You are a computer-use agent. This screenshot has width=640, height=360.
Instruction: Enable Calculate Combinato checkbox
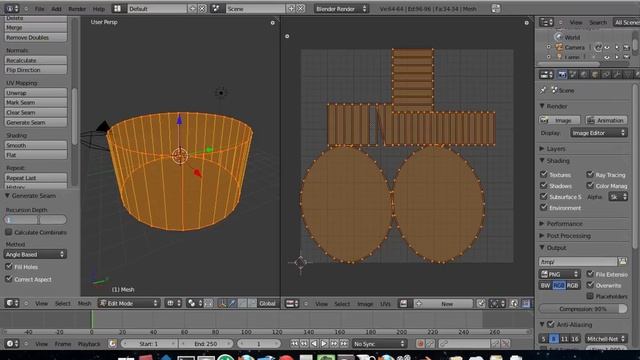pyautogui.click(x=9, y=232)
